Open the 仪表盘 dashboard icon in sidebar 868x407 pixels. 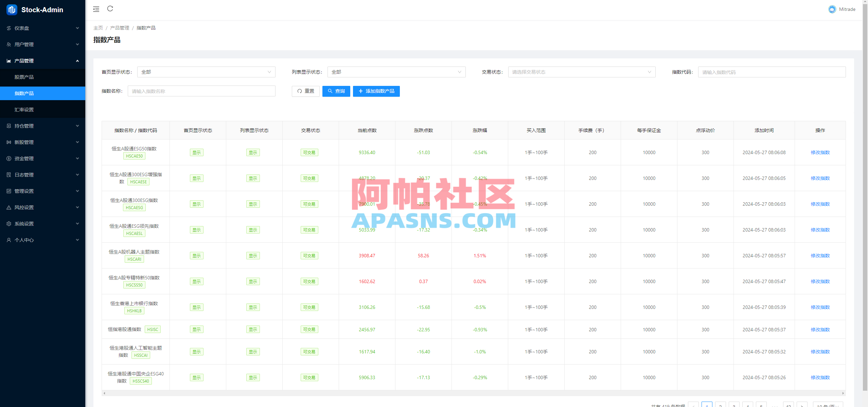(8, 28)
